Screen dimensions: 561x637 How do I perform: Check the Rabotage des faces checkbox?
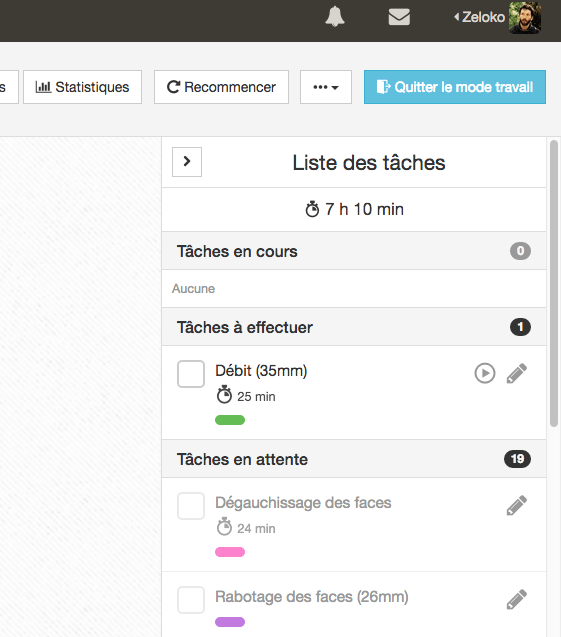191,600
